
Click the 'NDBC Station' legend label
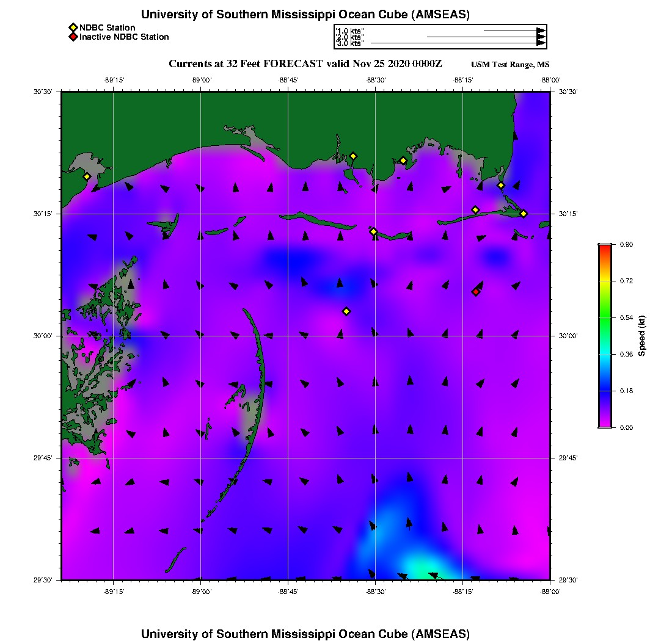[x=107, y=27]
